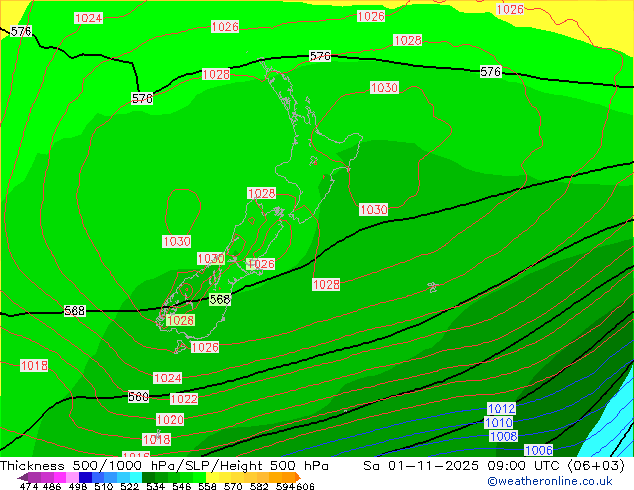Click the legend value '510'

click(104, 486)
